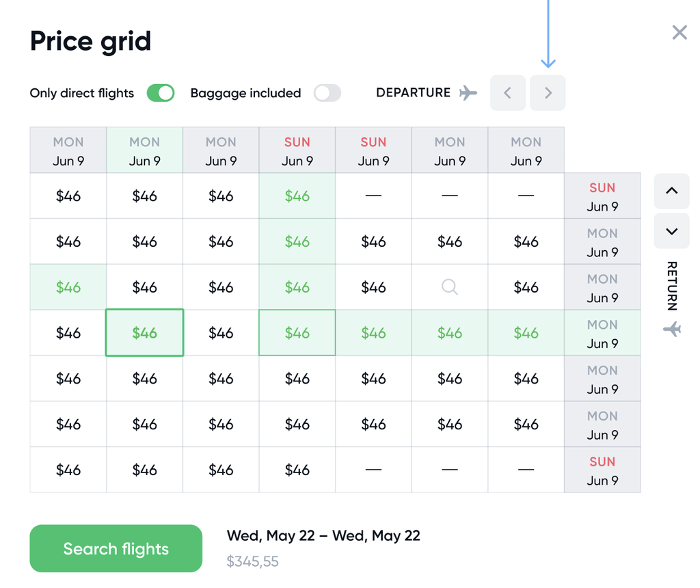
Task: Select the bold-outlined green $46 cell
Action: [x=145, y=332]
